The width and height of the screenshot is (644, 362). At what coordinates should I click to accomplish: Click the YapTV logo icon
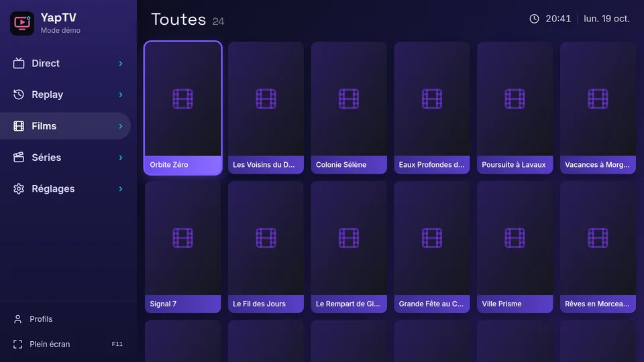pos(22,23)
